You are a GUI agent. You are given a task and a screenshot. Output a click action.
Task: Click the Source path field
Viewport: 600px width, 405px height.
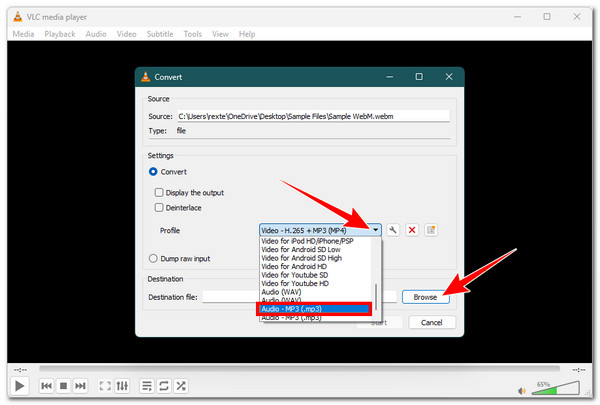point(313,116)
